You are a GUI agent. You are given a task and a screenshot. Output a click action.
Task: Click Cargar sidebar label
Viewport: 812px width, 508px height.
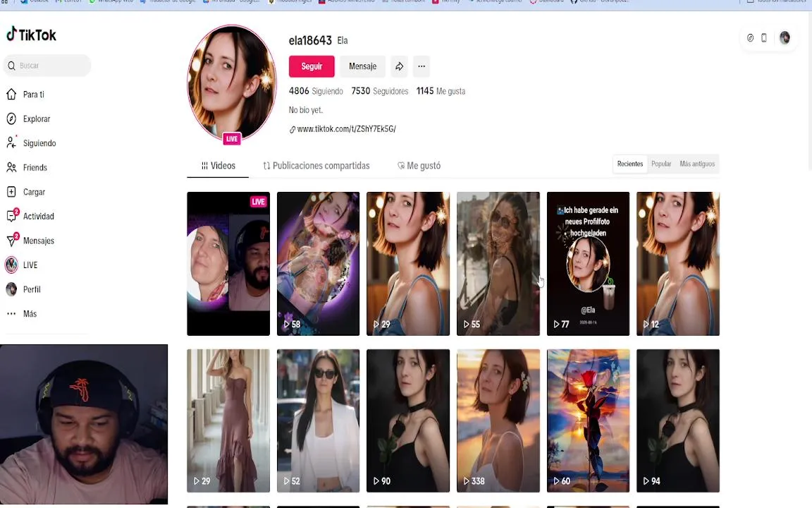[34, 192]
